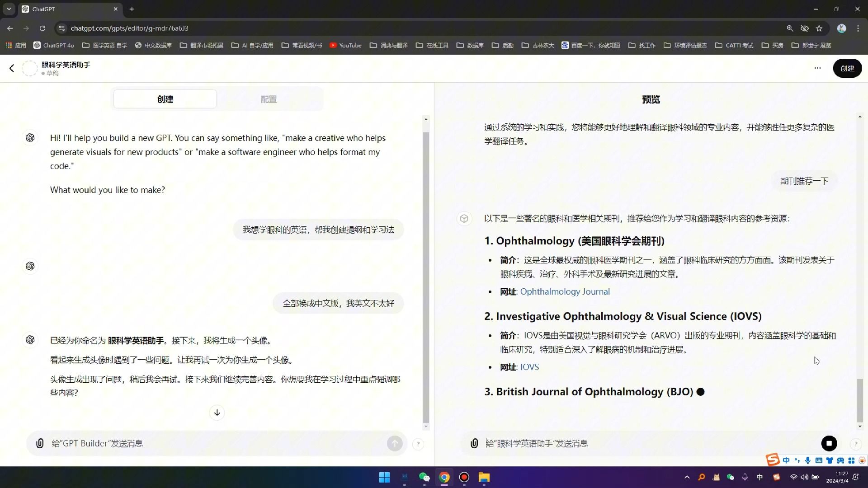
Task: Open a new browser tab
Action: click(132, 9)
